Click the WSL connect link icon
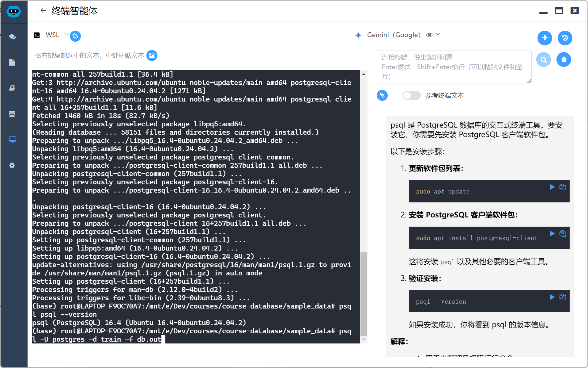The image size is (588, 368). (75, 36)
